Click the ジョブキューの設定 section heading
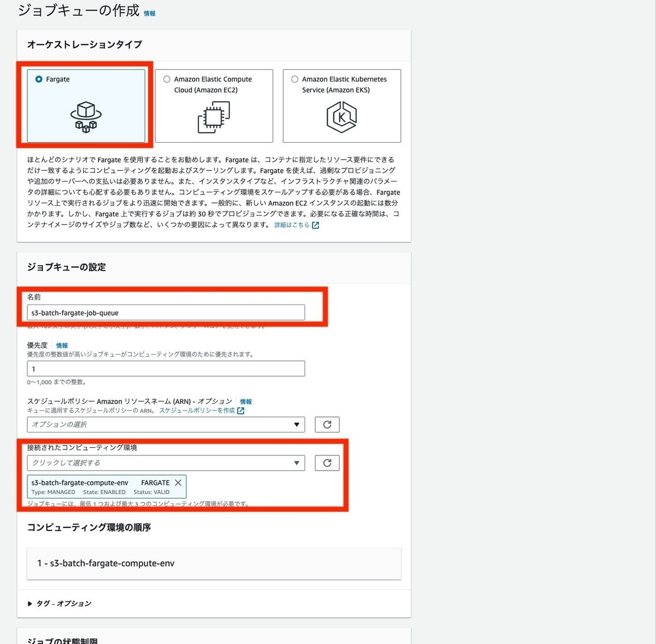The image size is (656, 644). click(67, 267)
